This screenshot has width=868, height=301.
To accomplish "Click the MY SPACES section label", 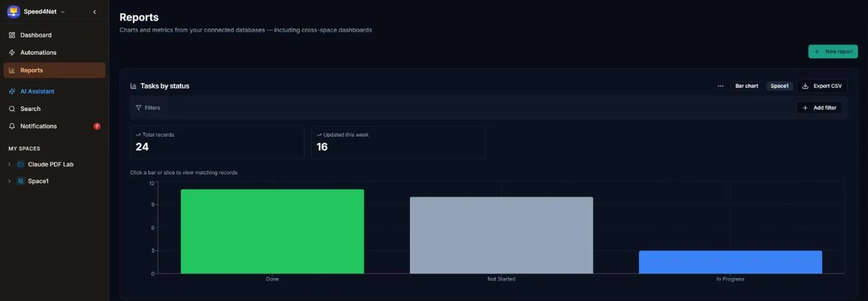I will click(x=24, y=149).
